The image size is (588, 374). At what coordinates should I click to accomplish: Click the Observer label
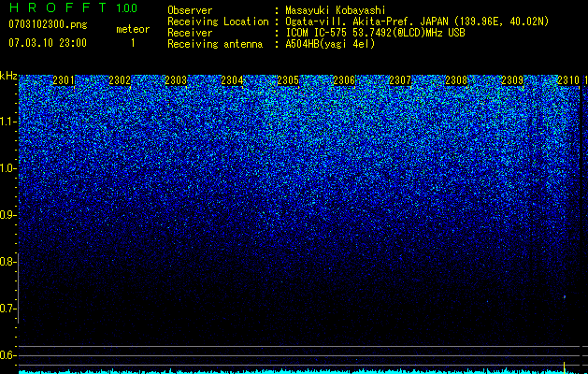coord(190,10)
